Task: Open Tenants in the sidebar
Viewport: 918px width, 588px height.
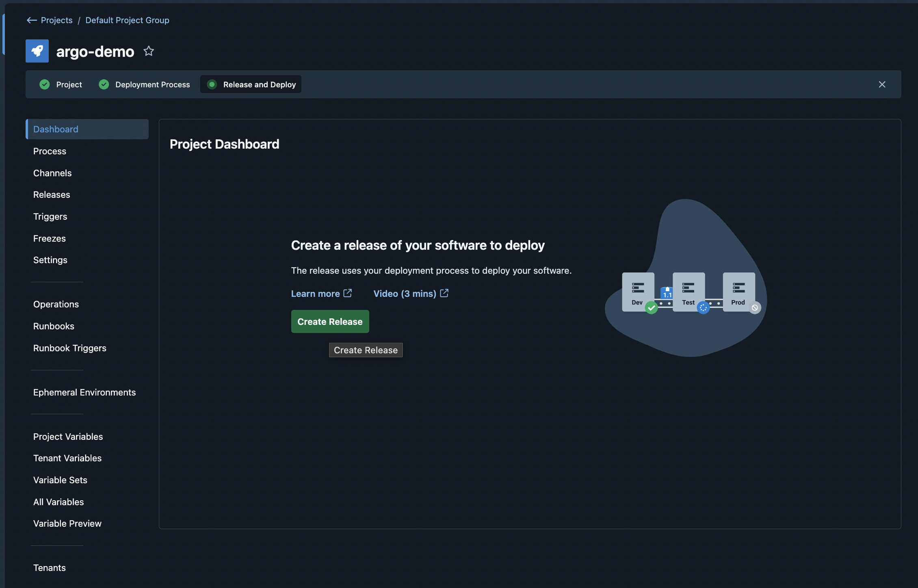Action: click(50, 568)
